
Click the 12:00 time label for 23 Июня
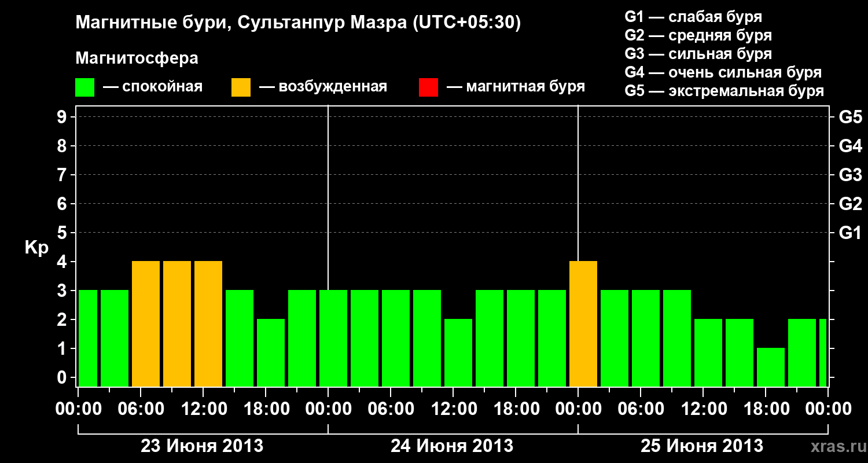pyautogui.click(x=204, y=409)
